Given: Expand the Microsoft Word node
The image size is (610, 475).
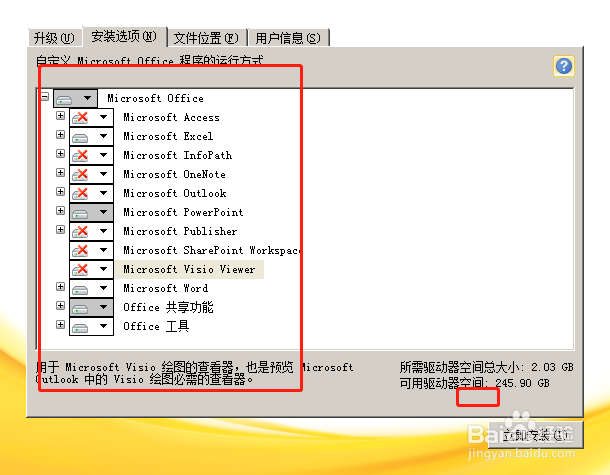Looking at the screenshot, I should [x=60, y=287].
